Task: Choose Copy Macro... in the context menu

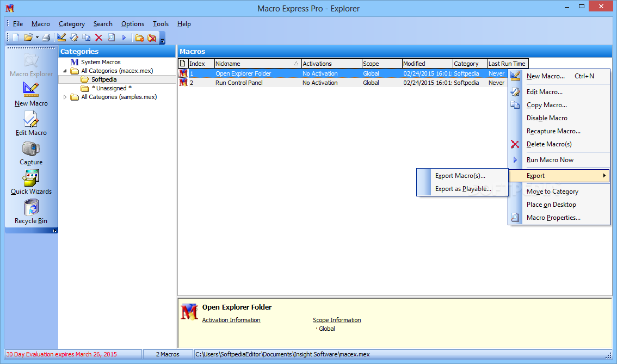Action: 559,105
